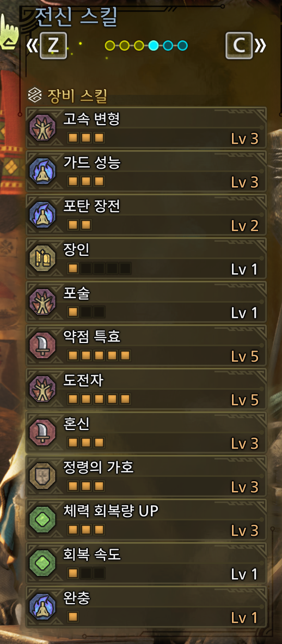The width and height of the screenshot is (282, 644).
Task: Select the 혼신 skill row
Action: 146,432
